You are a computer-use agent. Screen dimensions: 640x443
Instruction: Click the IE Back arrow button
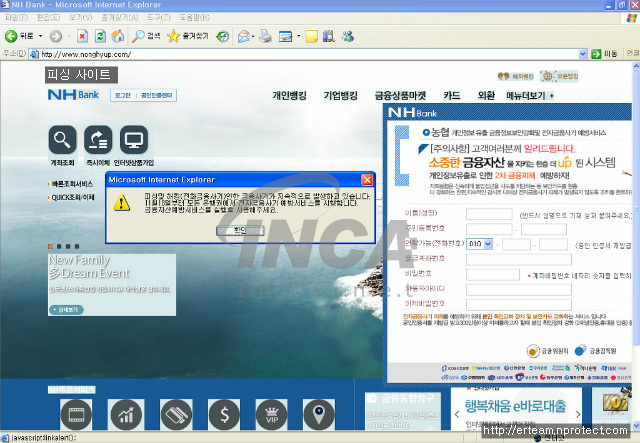click(x=11, y=36)
